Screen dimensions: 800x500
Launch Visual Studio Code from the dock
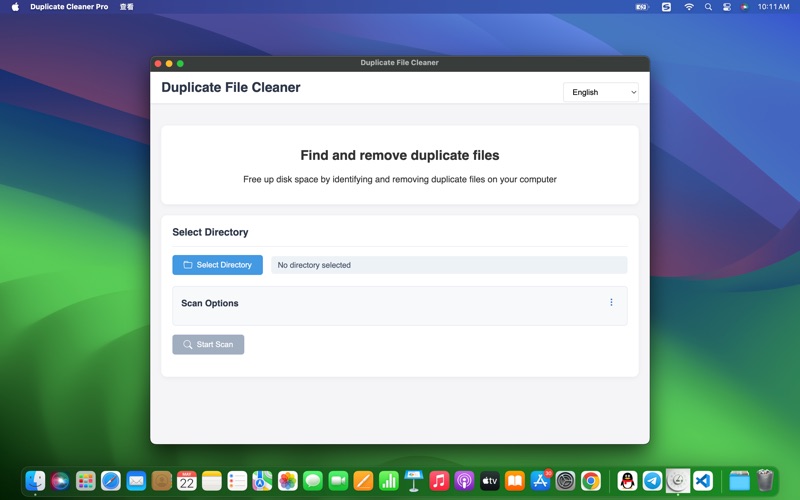(703, 481)
